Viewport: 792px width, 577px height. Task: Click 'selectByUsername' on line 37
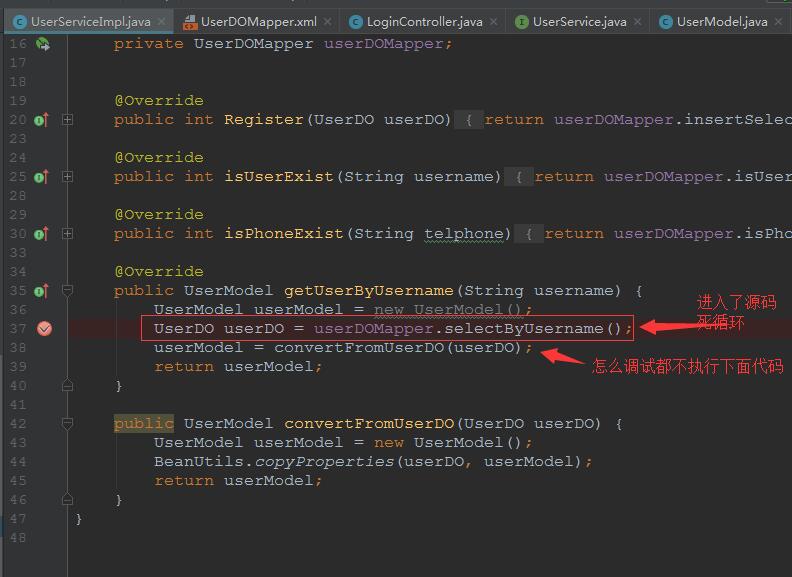(x=524, y=329)
